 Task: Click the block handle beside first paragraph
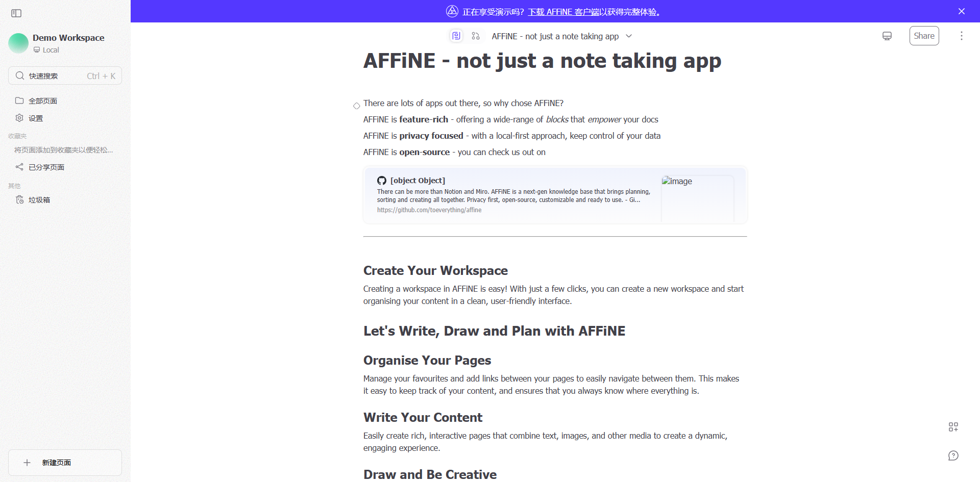tap(357, 106)
